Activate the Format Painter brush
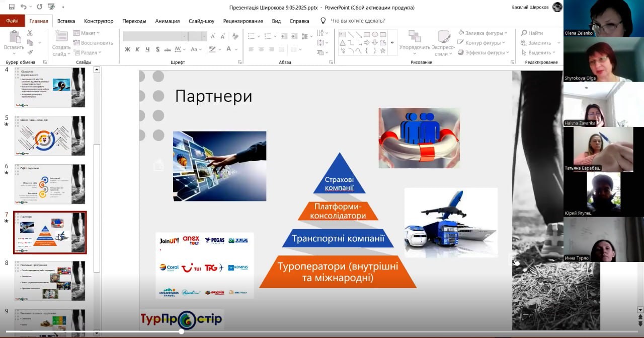 30,52
